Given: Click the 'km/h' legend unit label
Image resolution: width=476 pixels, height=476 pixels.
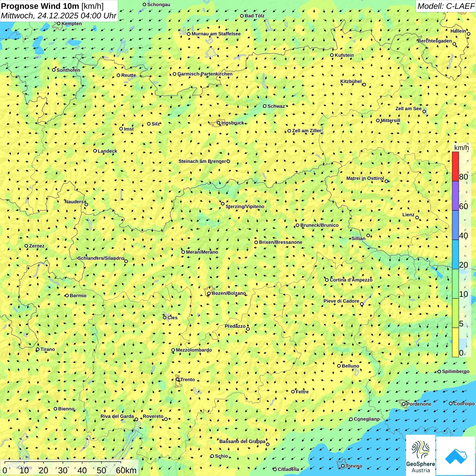Looking at the screenshot, I should click(x=461, y=148).
